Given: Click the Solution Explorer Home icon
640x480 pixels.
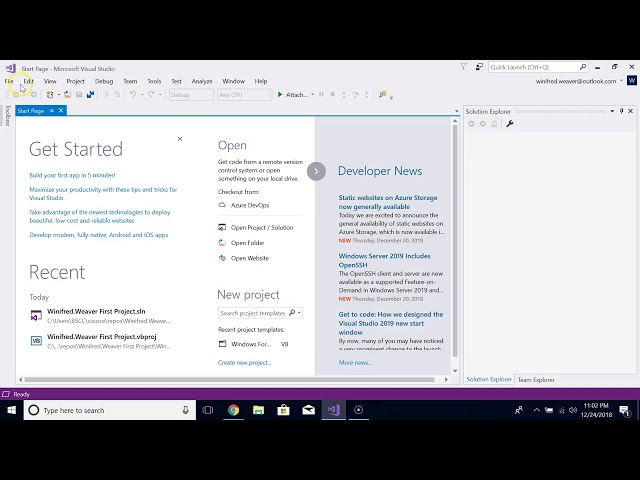Looking at the screenshot, I should pos(494,124).
